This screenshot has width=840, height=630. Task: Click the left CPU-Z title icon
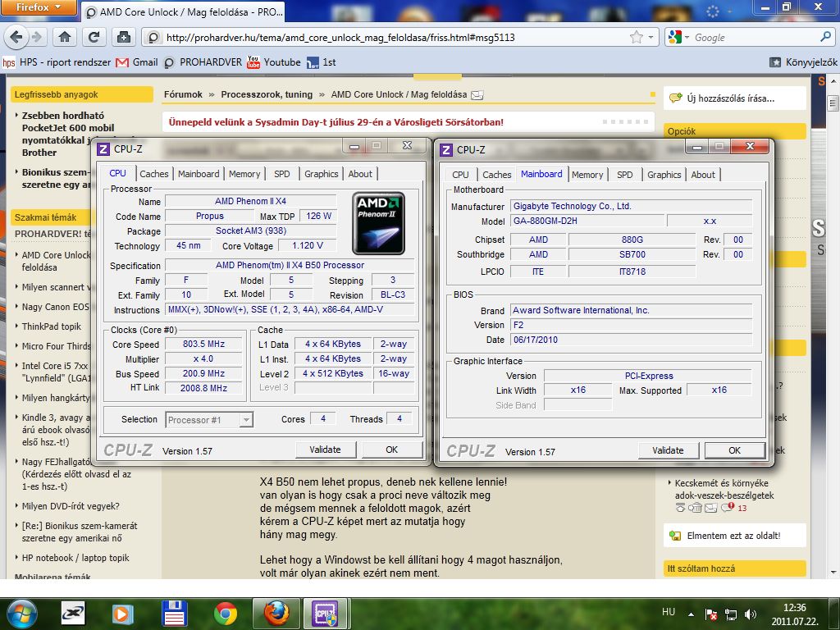[x=103, y=149]
